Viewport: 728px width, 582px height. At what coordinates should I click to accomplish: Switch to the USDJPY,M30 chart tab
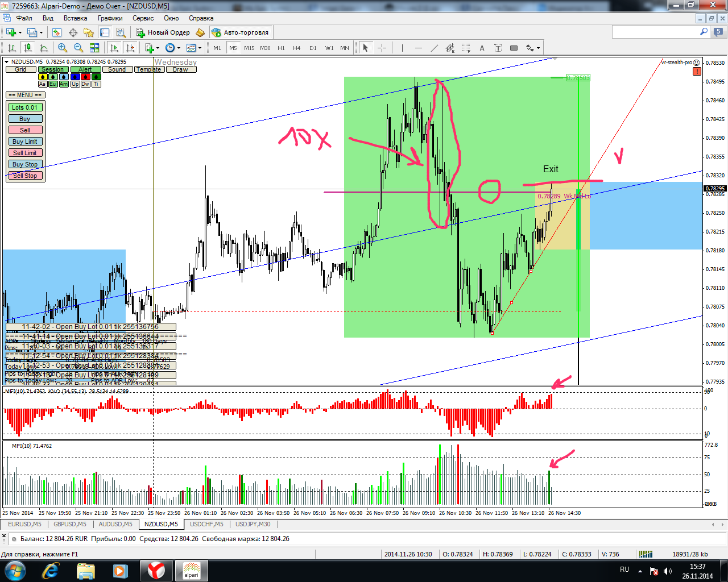tap(253, 524)
